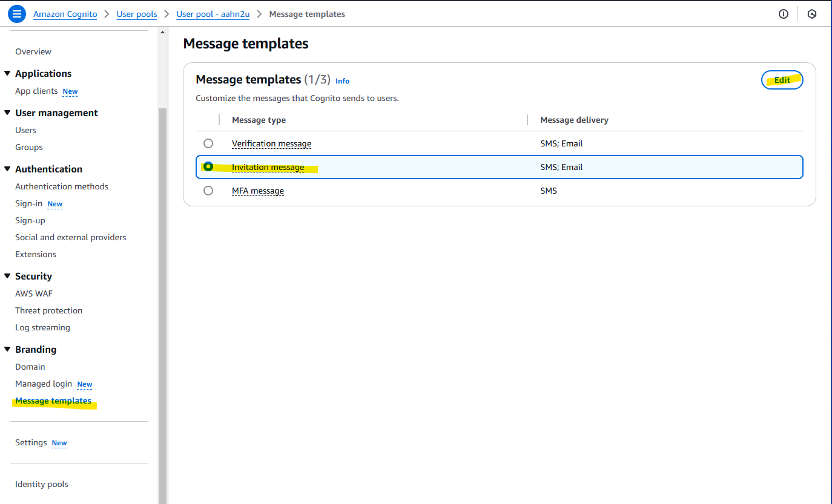Screen dimensions: 832x504
Task: Collapse the Security section triangle
Action: (x=7, y=276)
